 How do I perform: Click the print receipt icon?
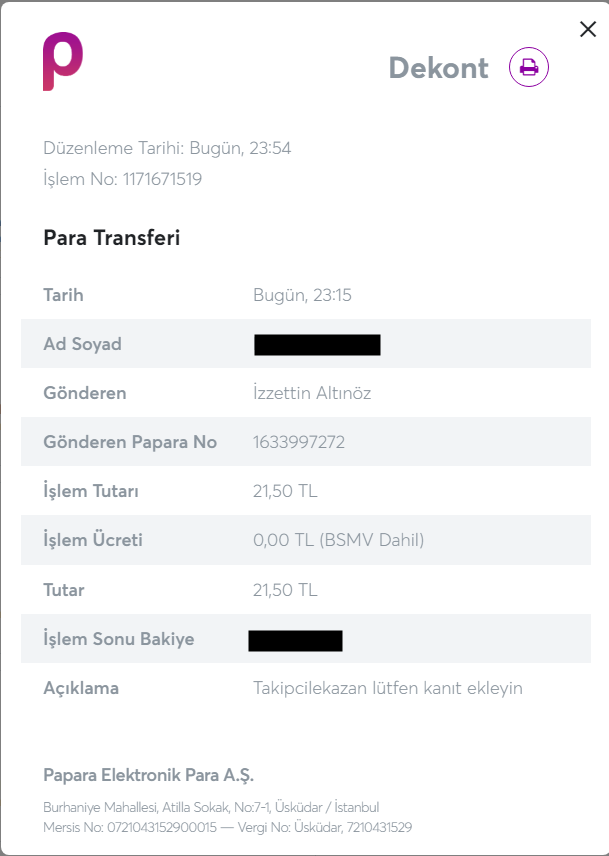click(529, 68)
